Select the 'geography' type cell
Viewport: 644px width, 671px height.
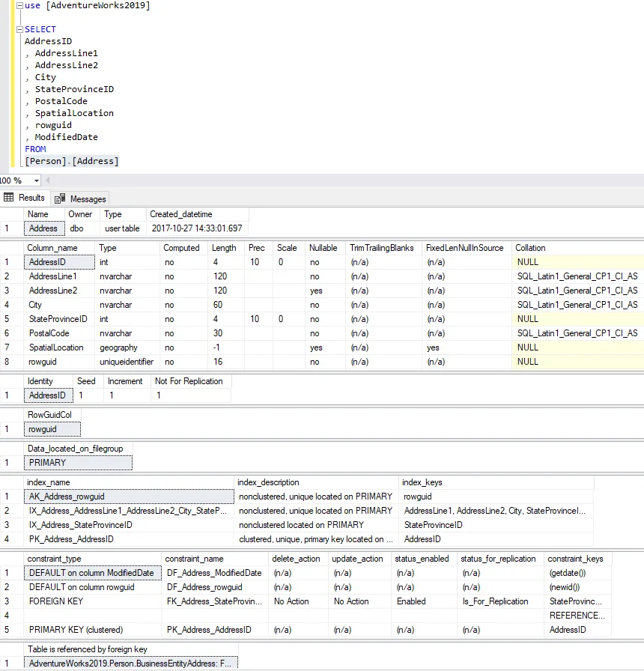tap(127, 347)
